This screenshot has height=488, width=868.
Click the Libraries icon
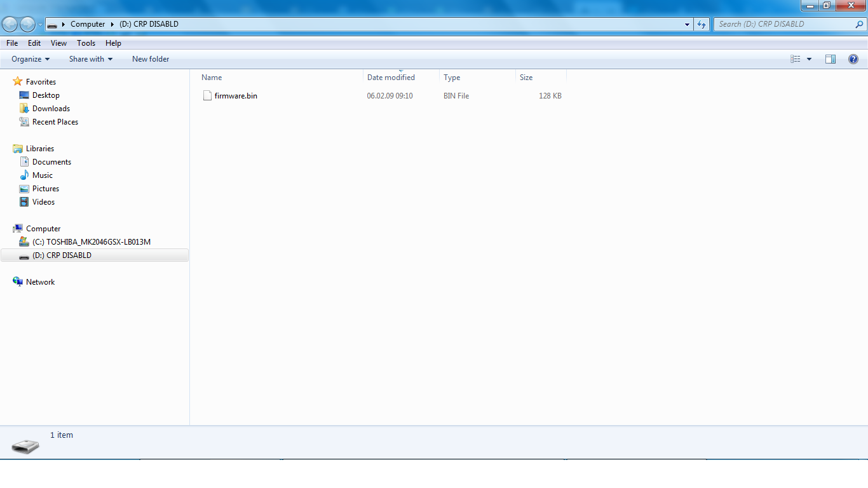click(x=18, y=149)
